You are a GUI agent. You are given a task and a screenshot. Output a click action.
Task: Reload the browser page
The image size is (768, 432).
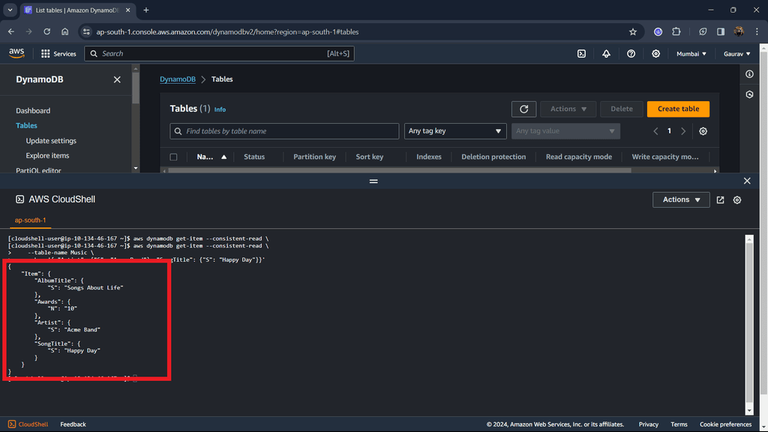coord(47,32)
